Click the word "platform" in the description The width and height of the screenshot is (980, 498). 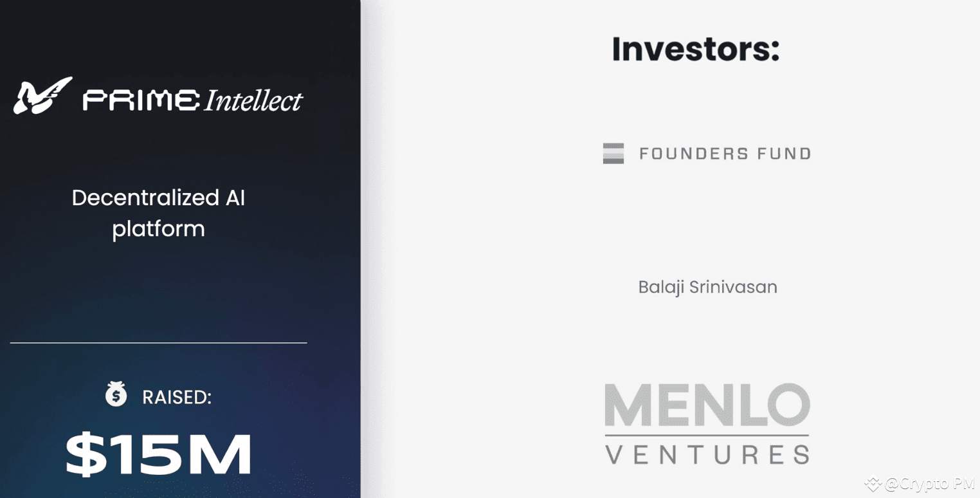(x=158, y=229)
